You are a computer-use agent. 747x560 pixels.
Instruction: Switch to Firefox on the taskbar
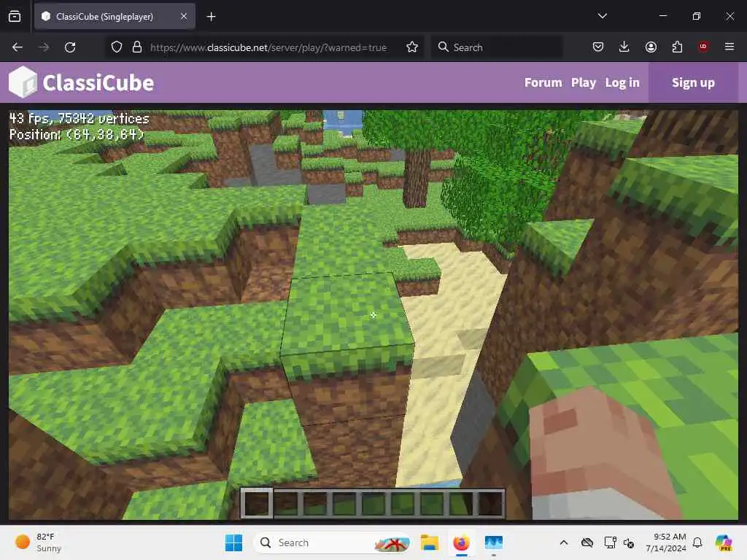pos(461,542)
